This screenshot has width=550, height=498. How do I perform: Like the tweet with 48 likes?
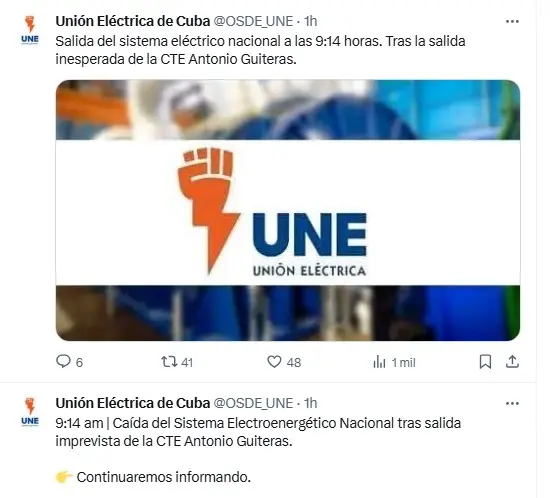284,362
